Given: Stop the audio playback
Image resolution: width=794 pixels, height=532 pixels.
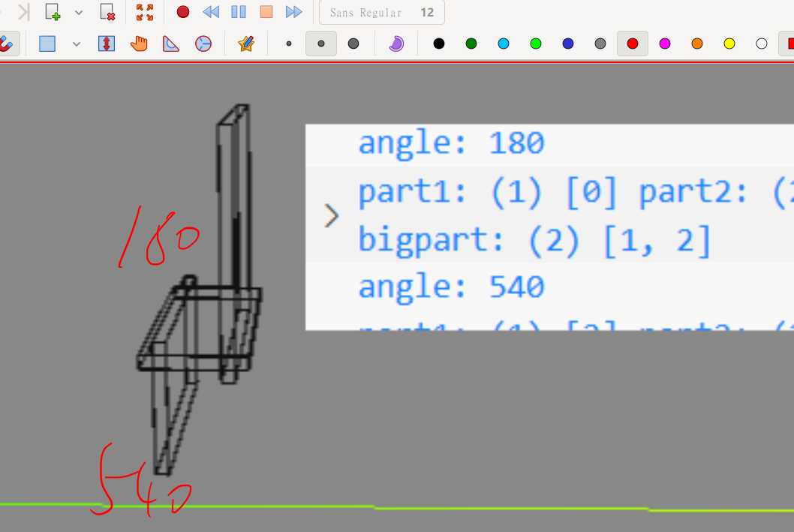Looking at the screenshot, I should (x=266, y=12).
